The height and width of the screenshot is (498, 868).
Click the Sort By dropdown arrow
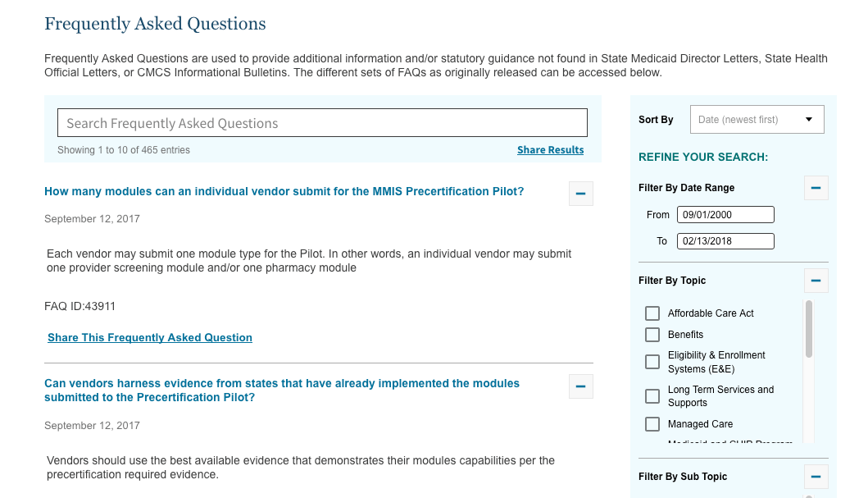point(809,120)
